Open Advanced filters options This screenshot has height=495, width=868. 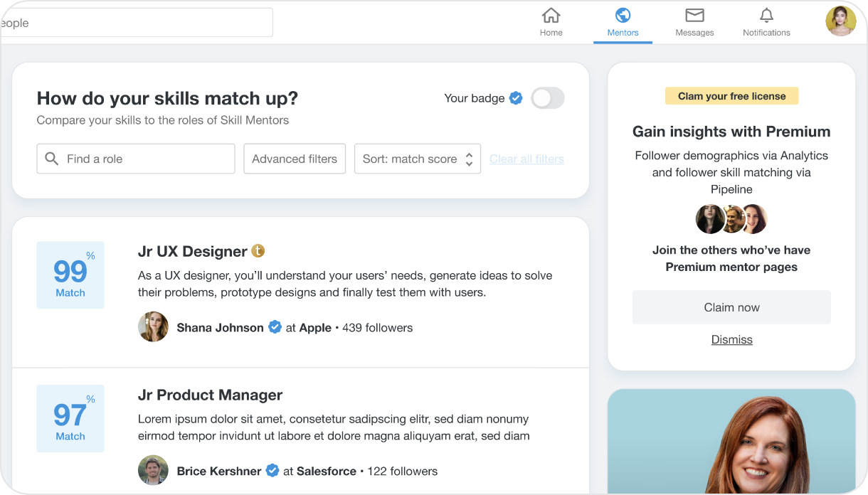[x=295, y=159]
